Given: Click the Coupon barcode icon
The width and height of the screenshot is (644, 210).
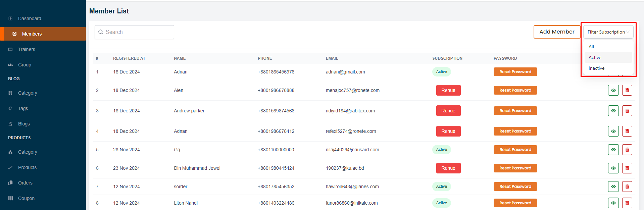Looking at the screenshot, I should (10, 198).
